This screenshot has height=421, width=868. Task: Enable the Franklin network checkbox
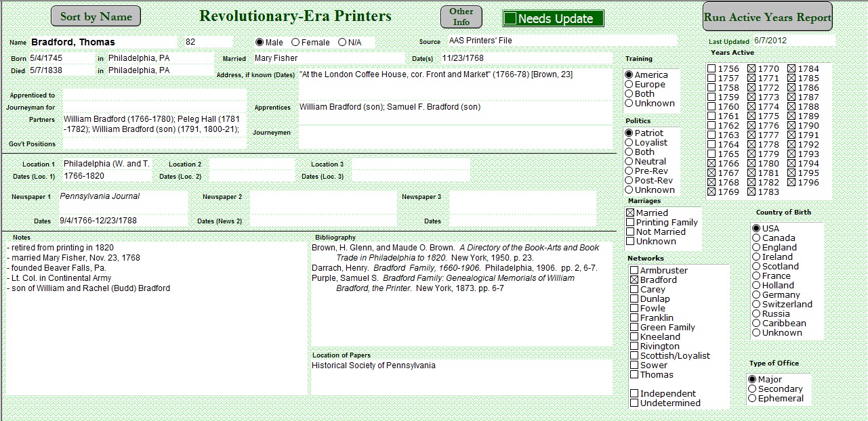(x=634, y=318)
